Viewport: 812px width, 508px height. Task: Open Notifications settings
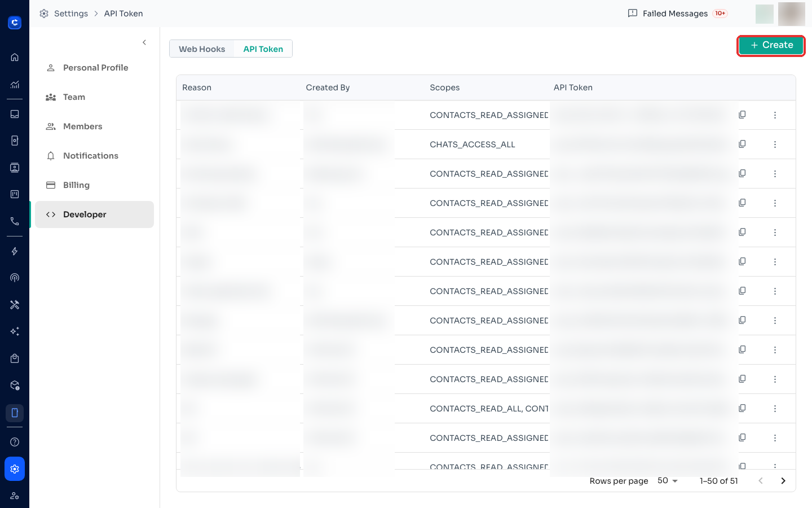(94, 156)
